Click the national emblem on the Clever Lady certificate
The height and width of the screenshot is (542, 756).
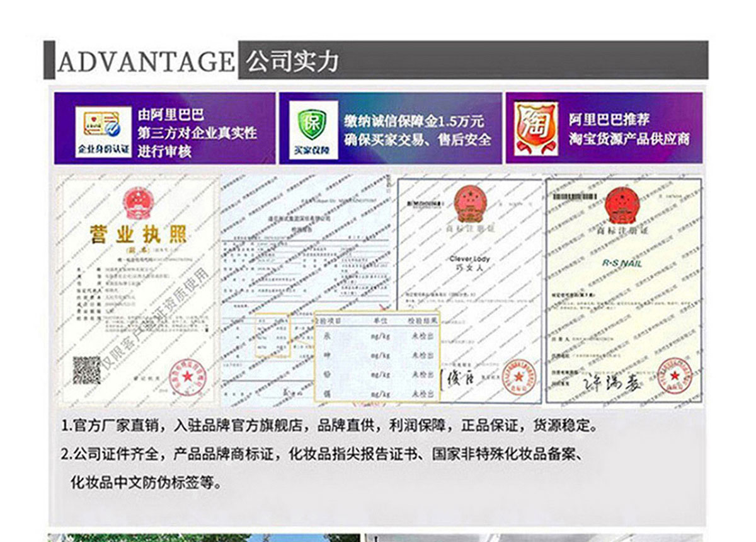pos(469,204)
